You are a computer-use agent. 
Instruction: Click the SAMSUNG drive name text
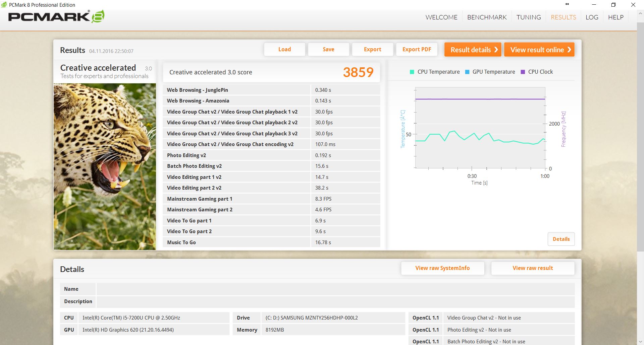(x=312, y=318)
